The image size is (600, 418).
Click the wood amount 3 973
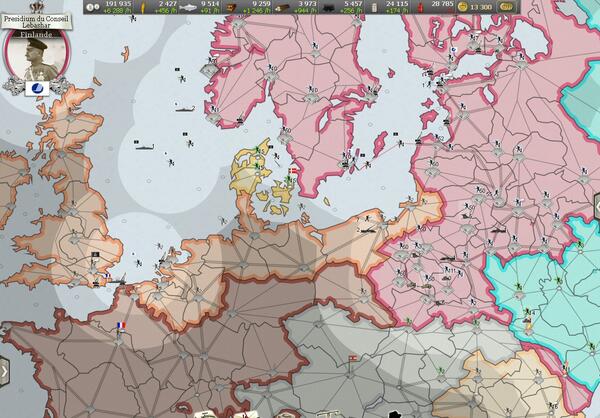308,4
